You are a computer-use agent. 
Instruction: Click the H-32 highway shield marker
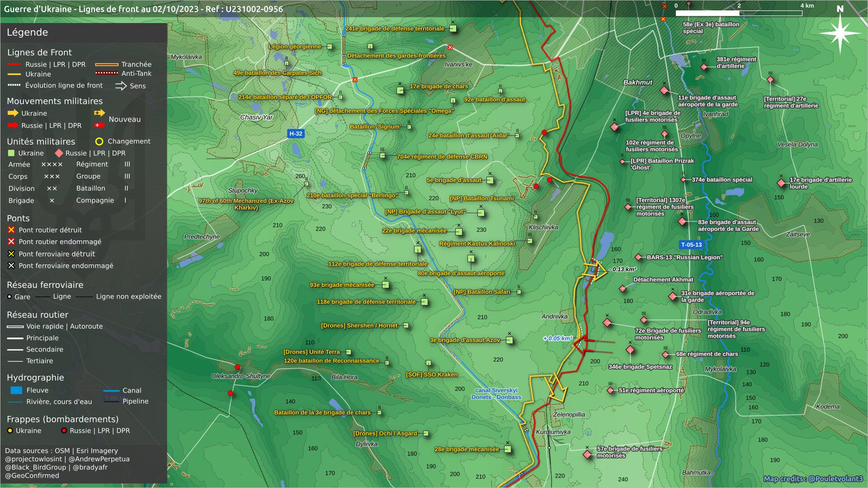[296, 133]
